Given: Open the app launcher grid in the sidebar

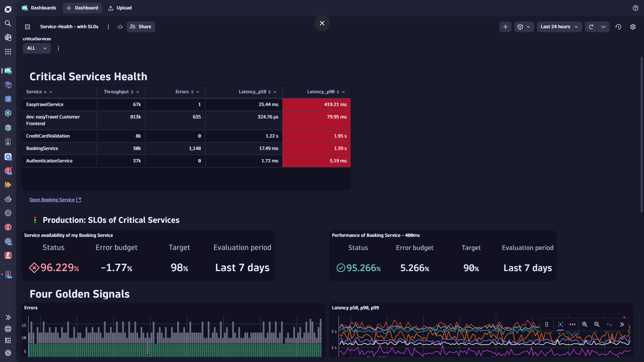Looking at the screenshot, I should click(8, 52).
